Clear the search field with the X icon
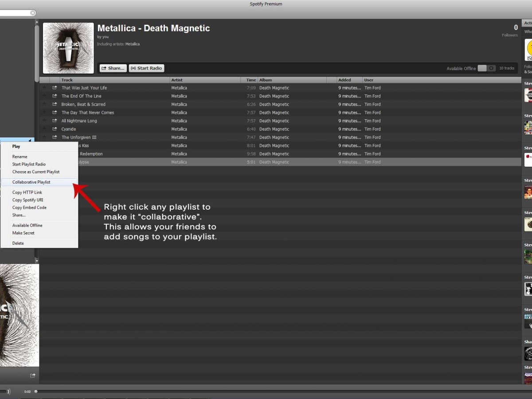Image resolution: width=532 pixels, height=399 pixels. tap(32, 13)
